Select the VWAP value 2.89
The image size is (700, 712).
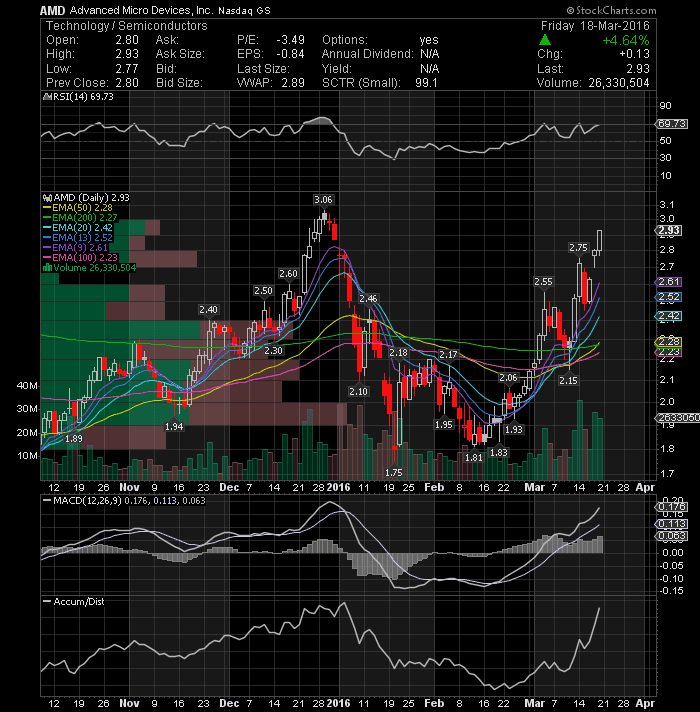(x=293, y=83)
